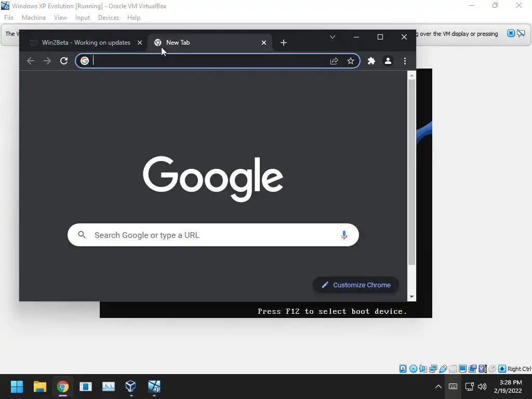Open the VirtualBox Devices menu
532x399 pixels.
[108, 18]
